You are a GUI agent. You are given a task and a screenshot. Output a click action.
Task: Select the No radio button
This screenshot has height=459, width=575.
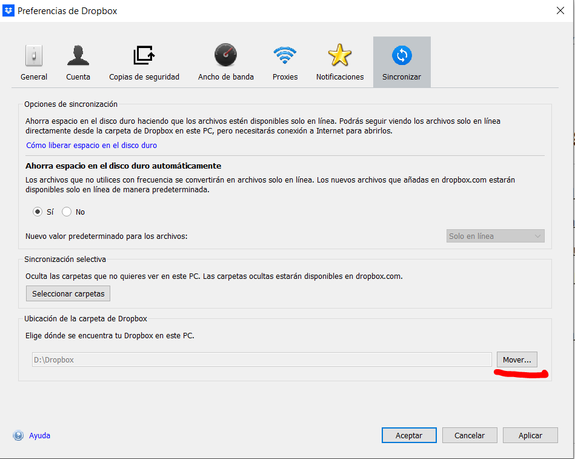[x=66, y=212]
